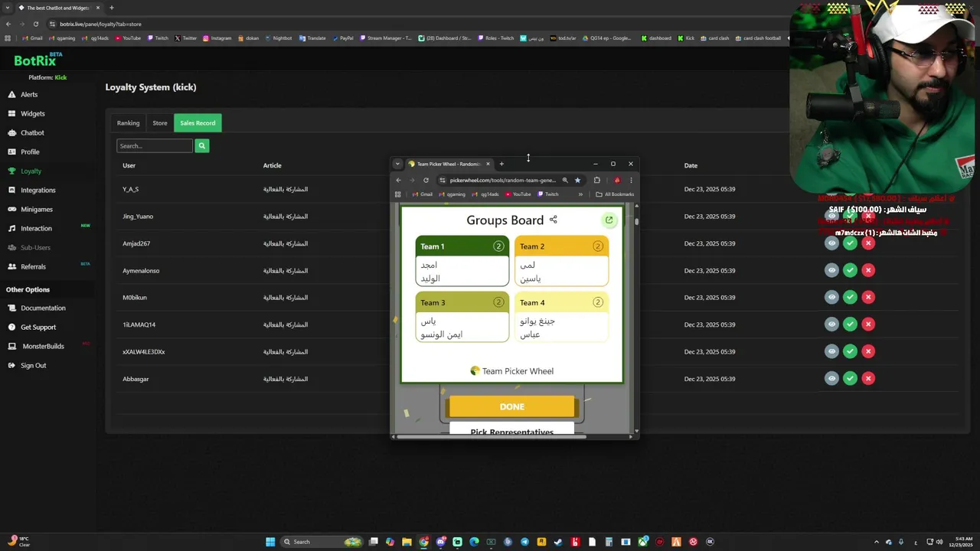Click the yellow DONE button
Screen dimensions: 980x551
tap(512, 406)
